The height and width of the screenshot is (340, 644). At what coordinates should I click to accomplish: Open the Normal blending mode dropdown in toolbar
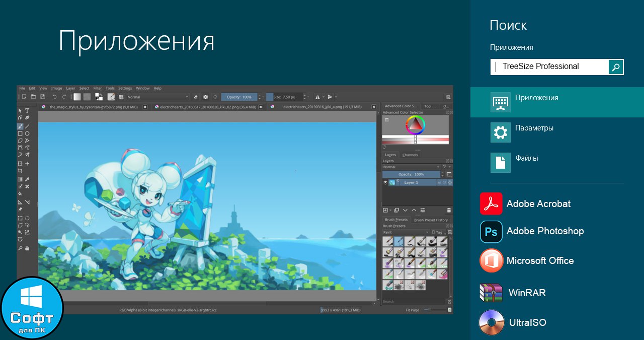click(x=157, y=97)
